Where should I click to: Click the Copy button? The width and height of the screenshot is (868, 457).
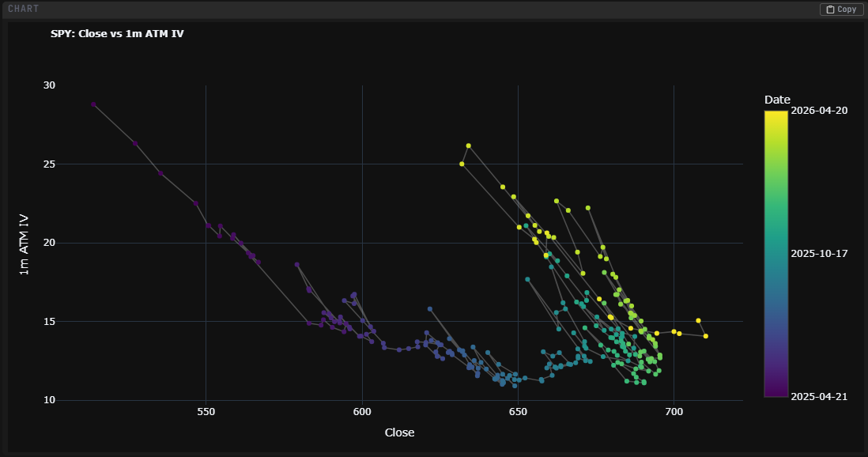(x=841, y=9)
